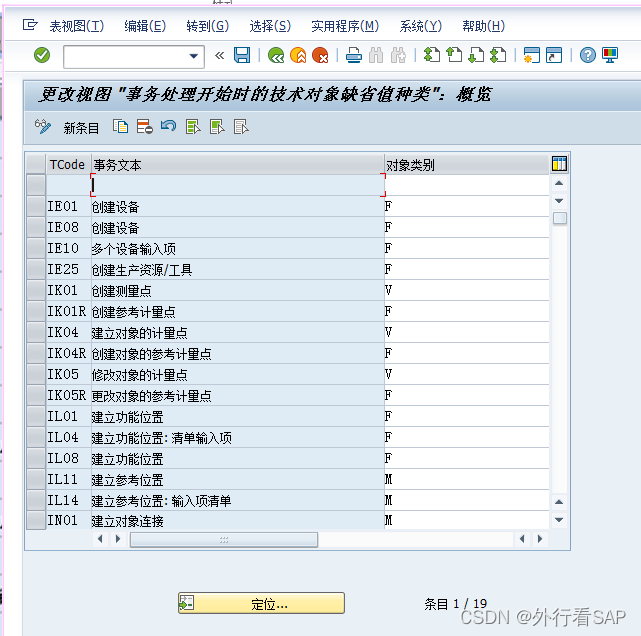Screen dimensions: 641x636
Task: Open the Customize Local Layout monitor icon
Action: point(610,55)
